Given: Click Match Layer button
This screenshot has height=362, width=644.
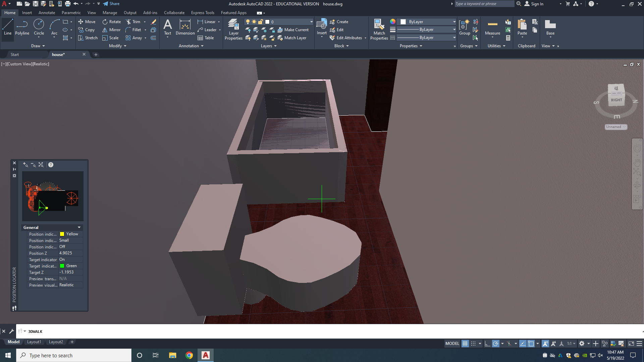Looking at the screenshot, I should coord(292,38).
